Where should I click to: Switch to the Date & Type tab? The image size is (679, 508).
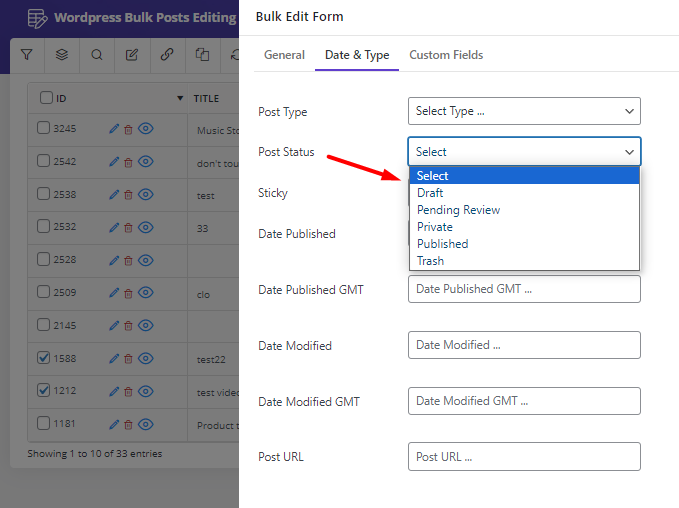(x=357, y=55)
